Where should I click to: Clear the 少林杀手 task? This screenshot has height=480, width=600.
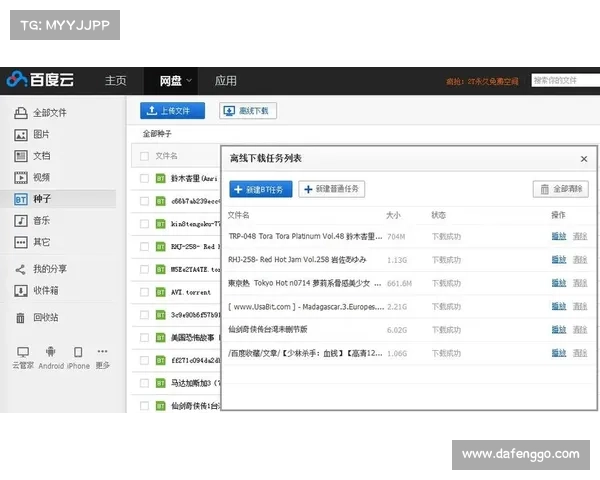(x=580, y=353)
